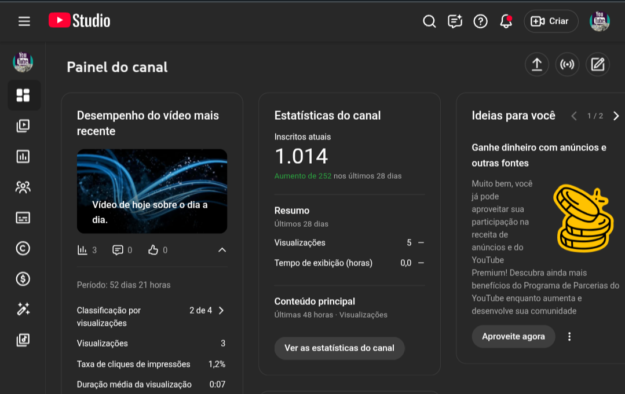The image size is (625, 394).
Task: Open the help question mark icon
Action: point(480,21)
